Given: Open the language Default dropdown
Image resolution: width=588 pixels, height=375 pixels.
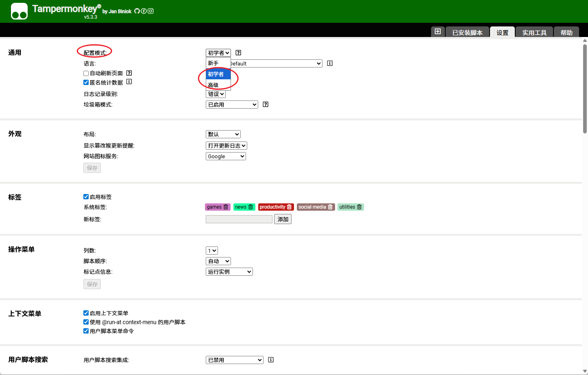Looking at the screenshot, I should pyautogui.click(x=277, y=63).
